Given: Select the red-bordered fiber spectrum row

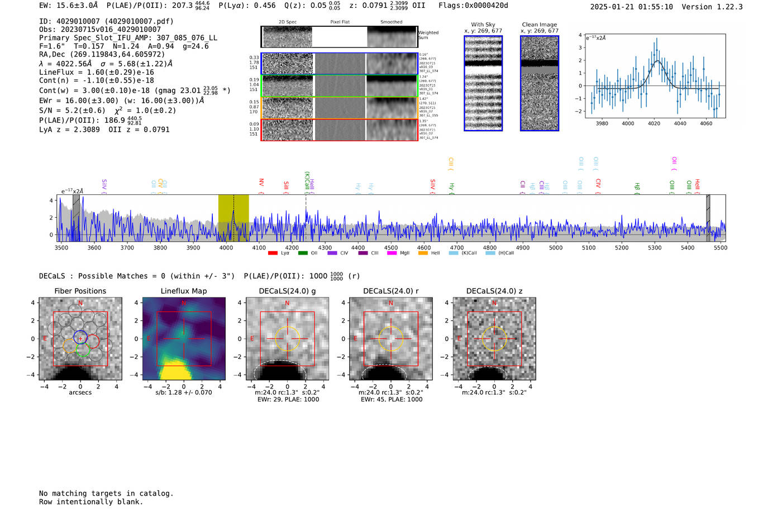Looking at the screenshot, I should (339, 130).
